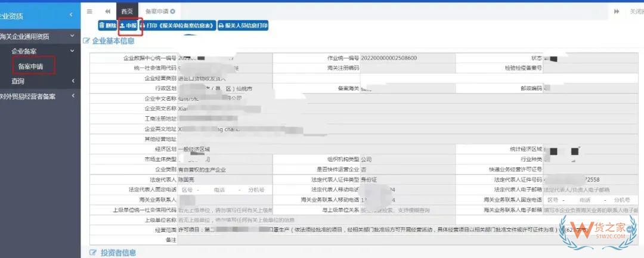The width and height of the screenshot is (644, 258).
Task: Click the edit icon beside 投资者信息
Action: pos(93,252)
